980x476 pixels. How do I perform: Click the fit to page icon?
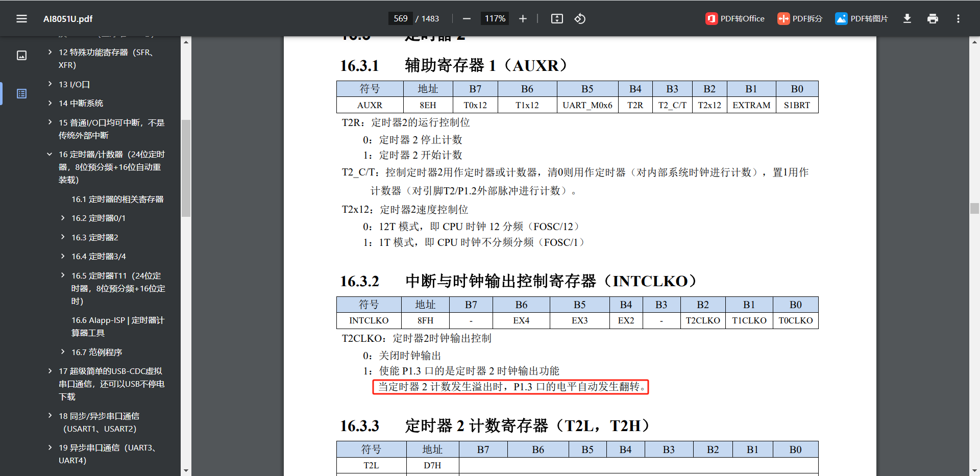557,19
